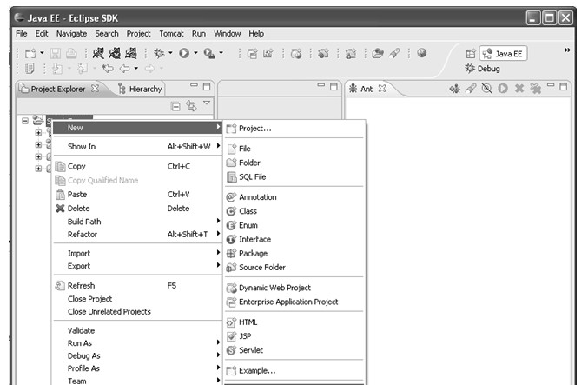The height and width of the screenshot is (385, 588).
Task: Maximize the Ant view panel
Action: click(564, 87)
